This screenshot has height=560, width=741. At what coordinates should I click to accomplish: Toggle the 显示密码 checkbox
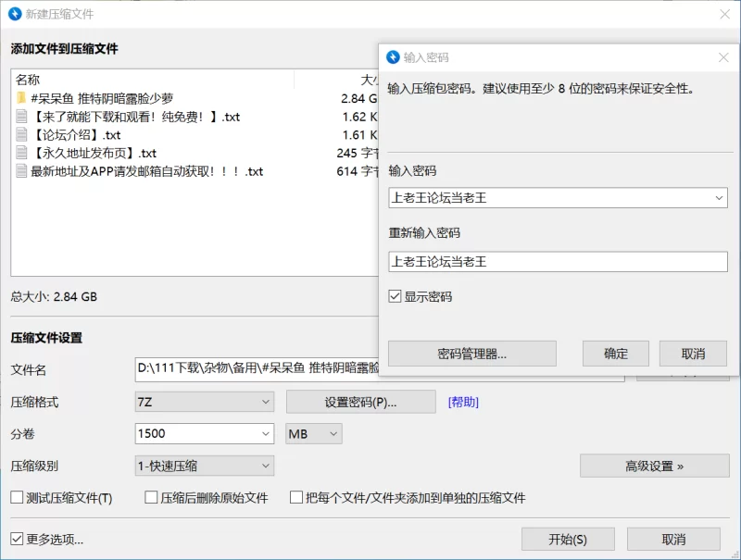click(396, 297)
